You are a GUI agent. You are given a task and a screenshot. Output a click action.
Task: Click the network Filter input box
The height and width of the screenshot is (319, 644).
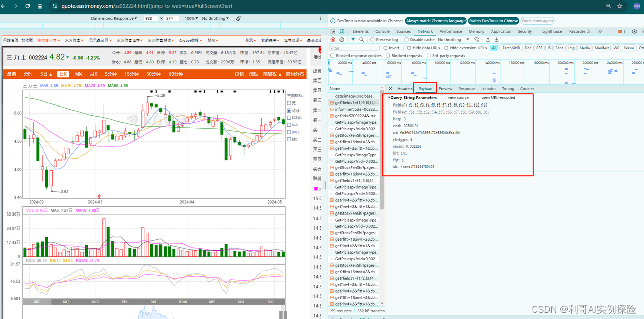tap(354, 48)
